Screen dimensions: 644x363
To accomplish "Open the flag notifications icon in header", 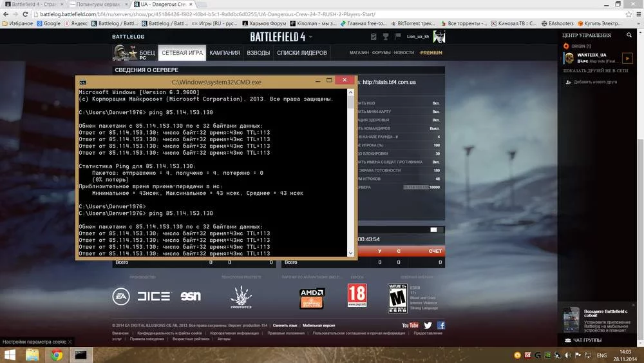I will tap(397, 37).
